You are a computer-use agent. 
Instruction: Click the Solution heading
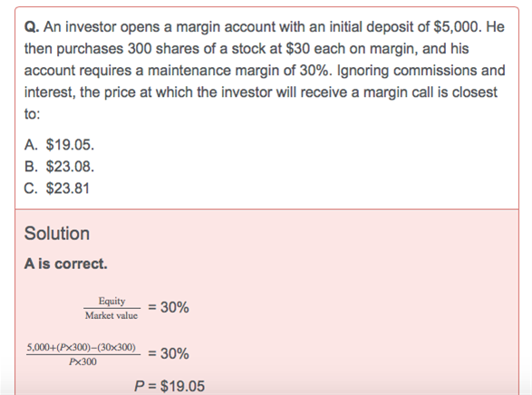click(57, 234)
